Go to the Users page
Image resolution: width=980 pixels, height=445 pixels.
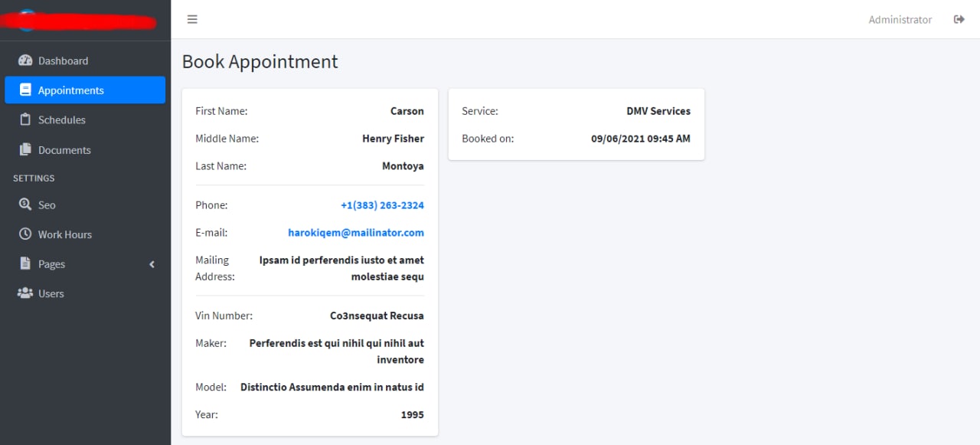point(85,293)
